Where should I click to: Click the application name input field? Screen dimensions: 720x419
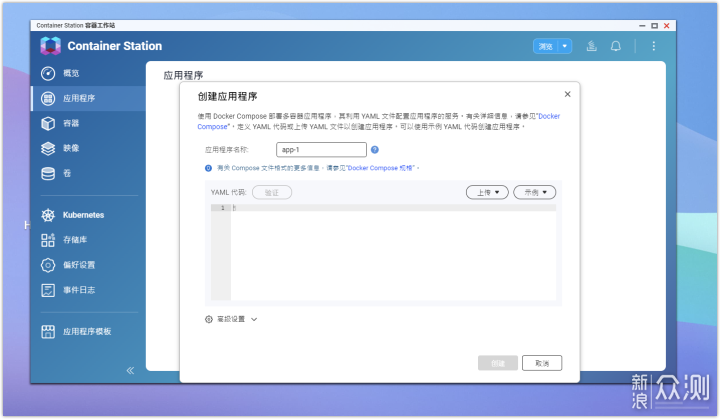click(x=321, y=150)
